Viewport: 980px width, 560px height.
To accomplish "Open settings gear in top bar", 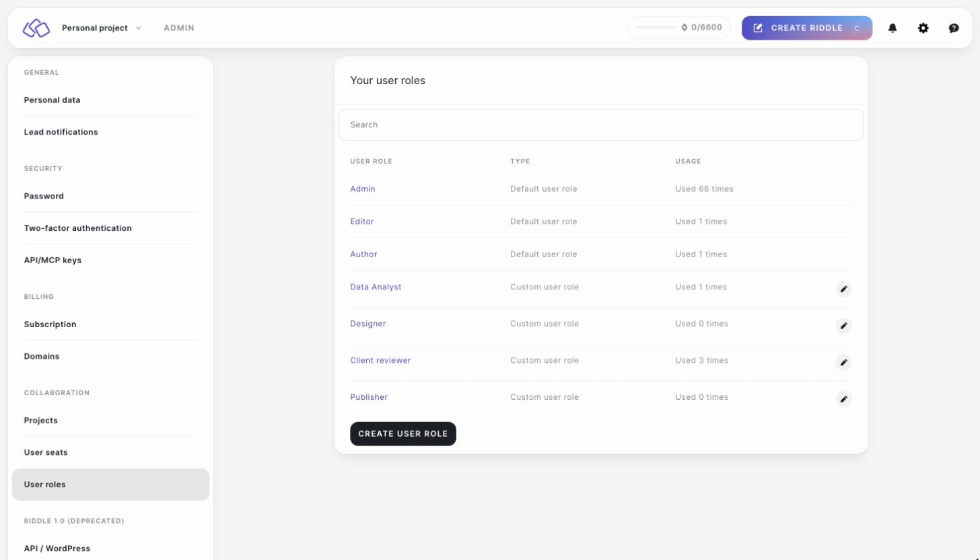I will coord(923,28).
